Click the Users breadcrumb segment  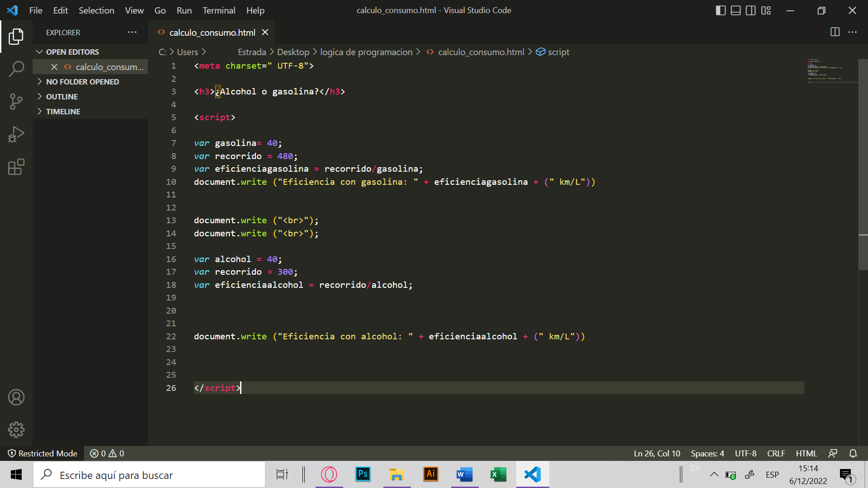[188, 52]
